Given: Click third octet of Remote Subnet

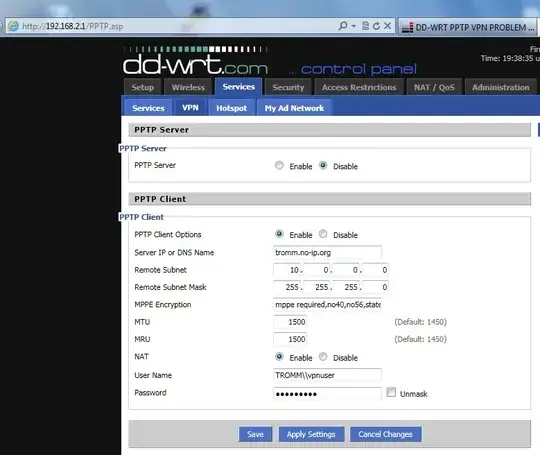Looking at the screenshot, I should click(x=346, y=270).
